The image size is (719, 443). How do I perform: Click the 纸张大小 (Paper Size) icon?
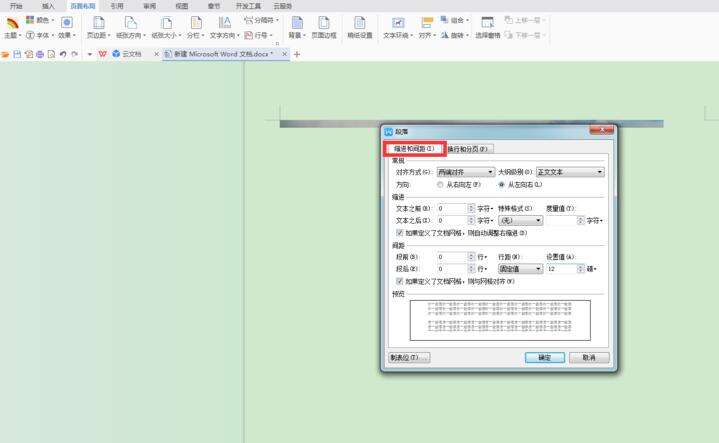tap(166, 23)
